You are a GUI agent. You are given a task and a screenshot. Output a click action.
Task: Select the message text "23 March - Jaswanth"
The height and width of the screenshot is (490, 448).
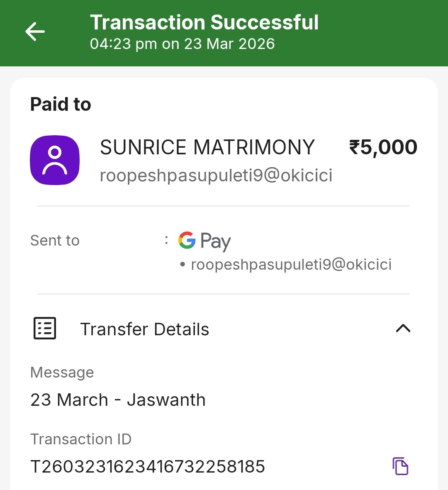pyautogui.click(x=118, y=400)
